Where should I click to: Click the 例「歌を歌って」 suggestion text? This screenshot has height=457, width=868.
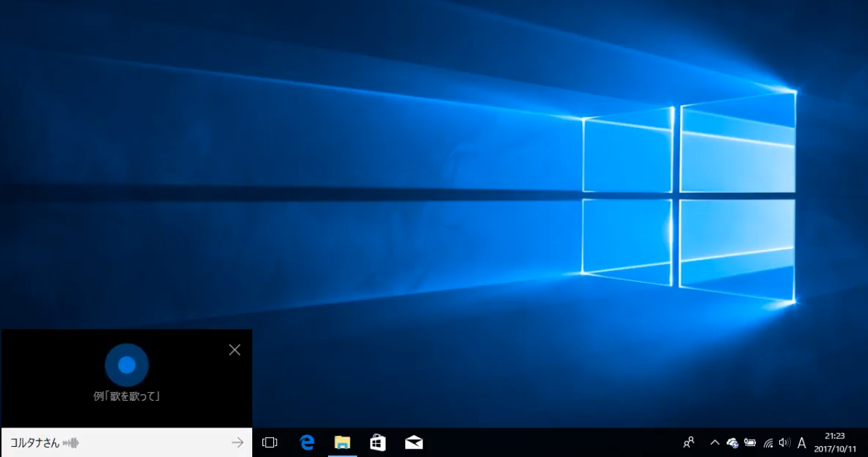(127, 396)
